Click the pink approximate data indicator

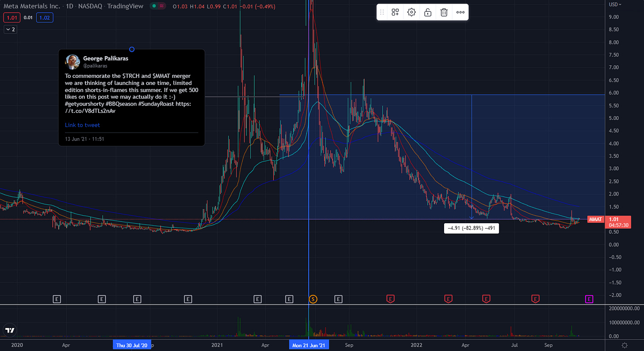[x=162, y=6]
